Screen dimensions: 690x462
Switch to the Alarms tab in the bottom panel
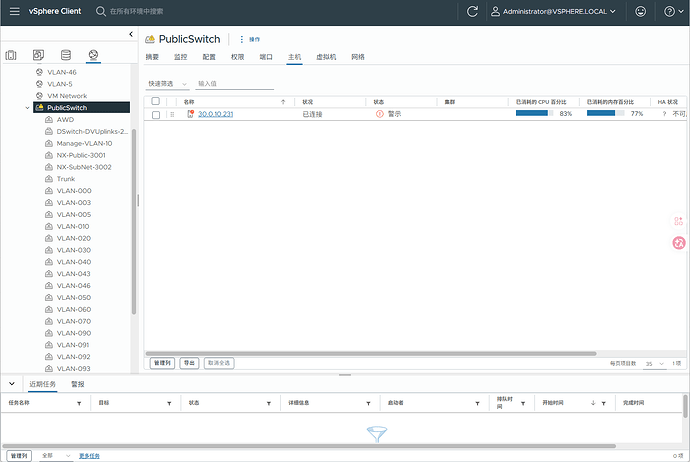pyautogui.click(x=78, y=384)
